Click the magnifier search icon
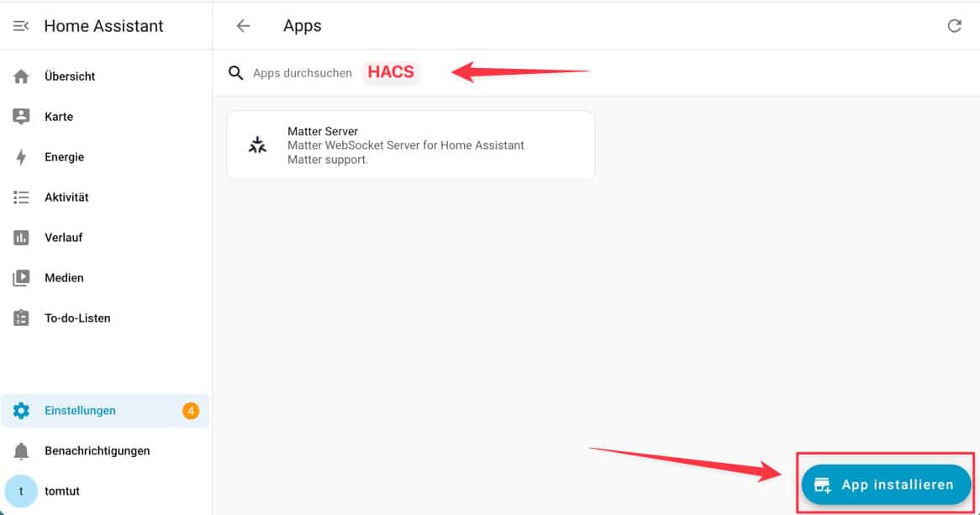Image resolution: width=980 pixels, height=515 pixels. [236, 73]
